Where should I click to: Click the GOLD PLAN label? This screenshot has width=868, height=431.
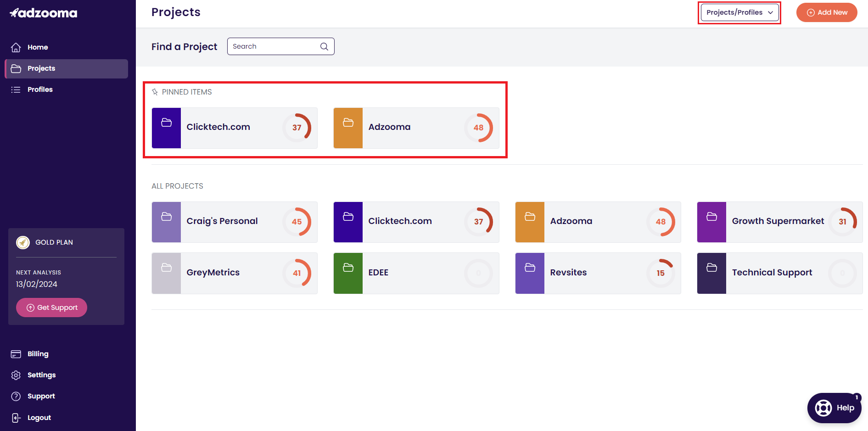point(54,242)
